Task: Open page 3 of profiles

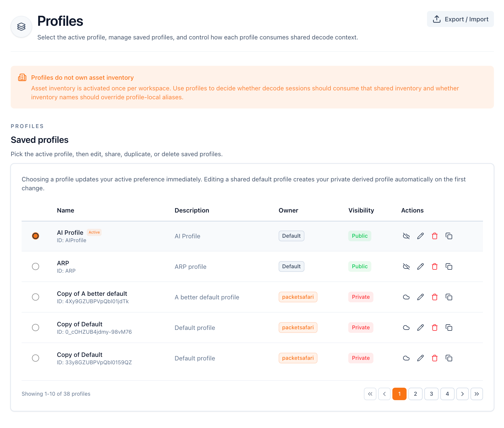Action: click(x=431, y=394)
